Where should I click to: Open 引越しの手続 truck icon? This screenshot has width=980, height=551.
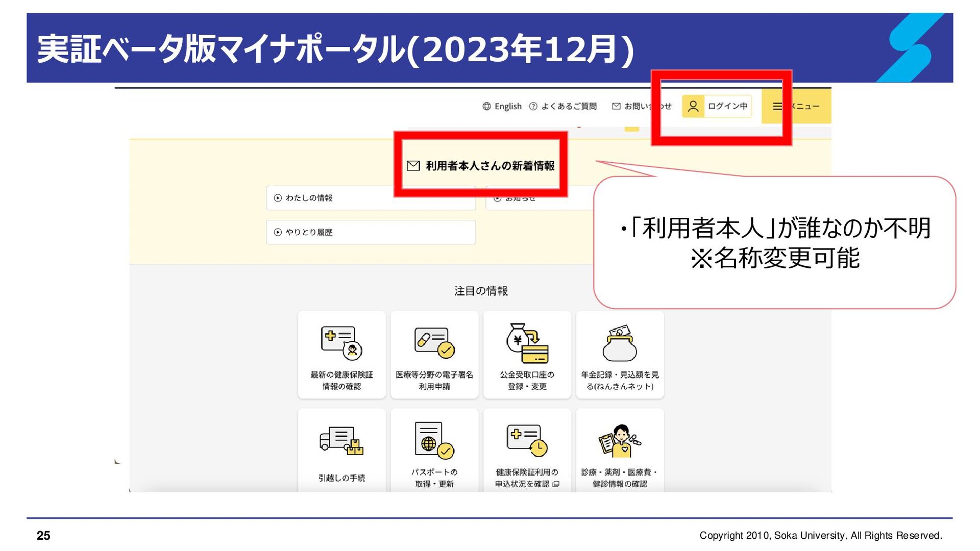pos(341,441)
